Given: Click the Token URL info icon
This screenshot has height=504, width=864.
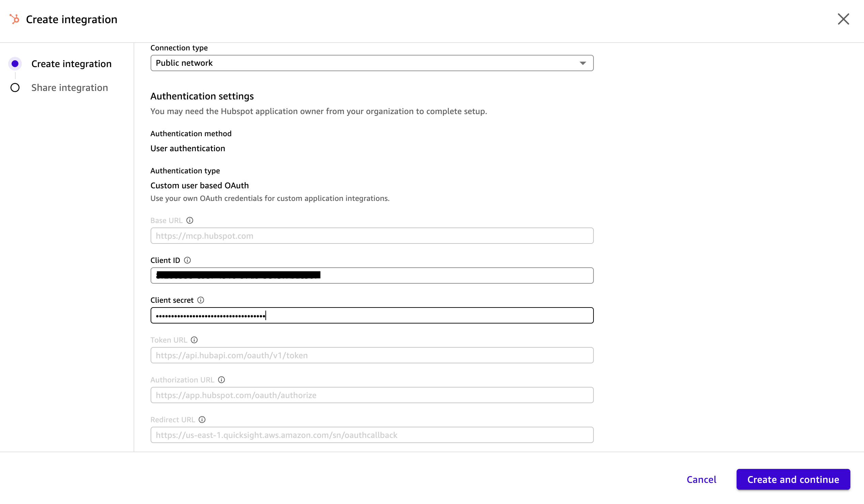Looking at the screenshot, I should tap(195, 340).
